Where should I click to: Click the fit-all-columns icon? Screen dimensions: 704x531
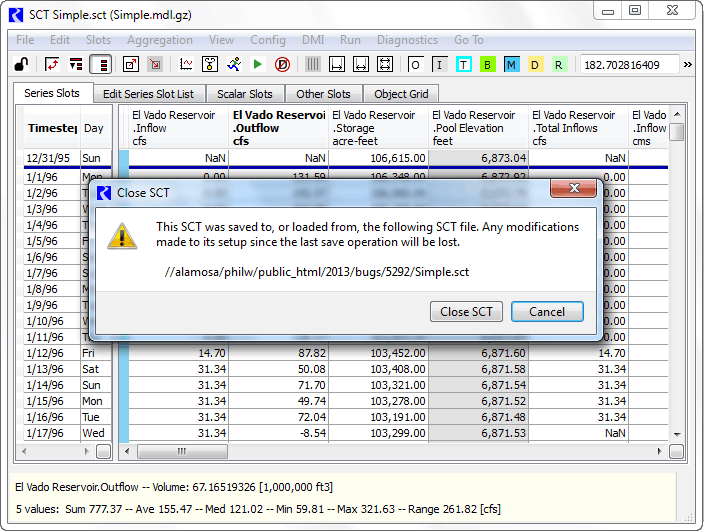[385, 65]
